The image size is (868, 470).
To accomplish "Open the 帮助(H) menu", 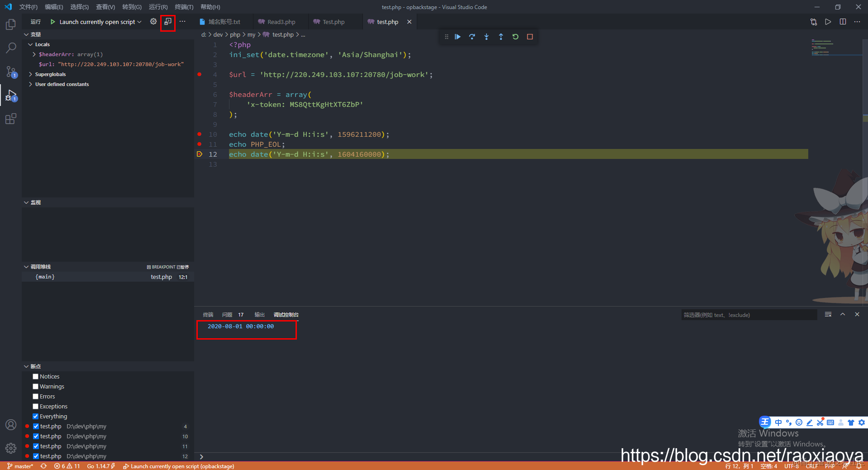I will 210,7.
